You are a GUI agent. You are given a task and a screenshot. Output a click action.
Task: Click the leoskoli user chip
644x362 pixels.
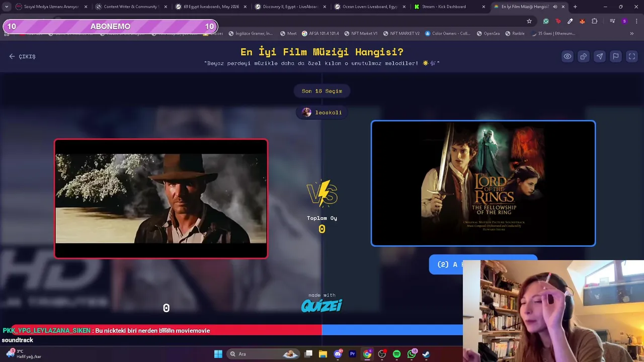322,113
